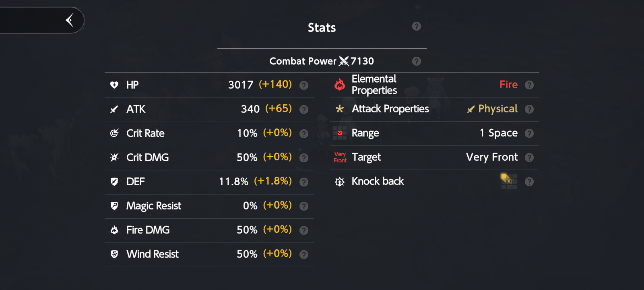Go back using the left arrow button
644x290 pixels.
pos(70,20)
